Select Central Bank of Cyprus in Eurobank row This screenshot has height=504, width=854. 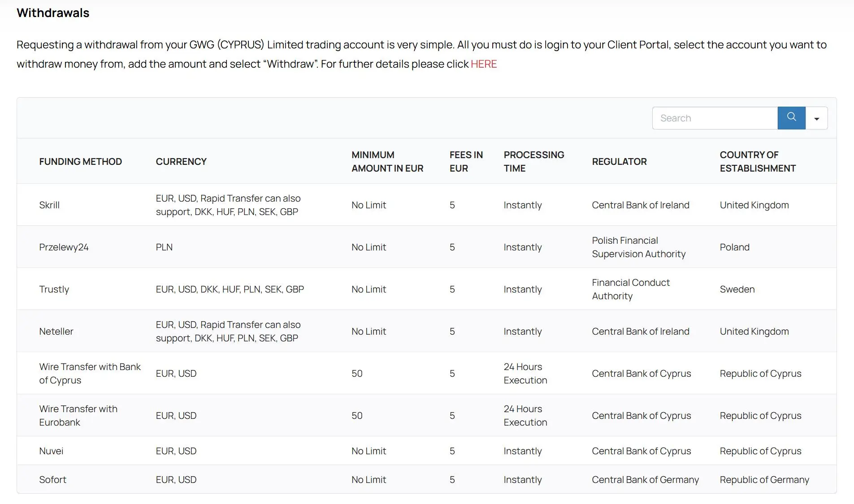[x=642, y=415]
